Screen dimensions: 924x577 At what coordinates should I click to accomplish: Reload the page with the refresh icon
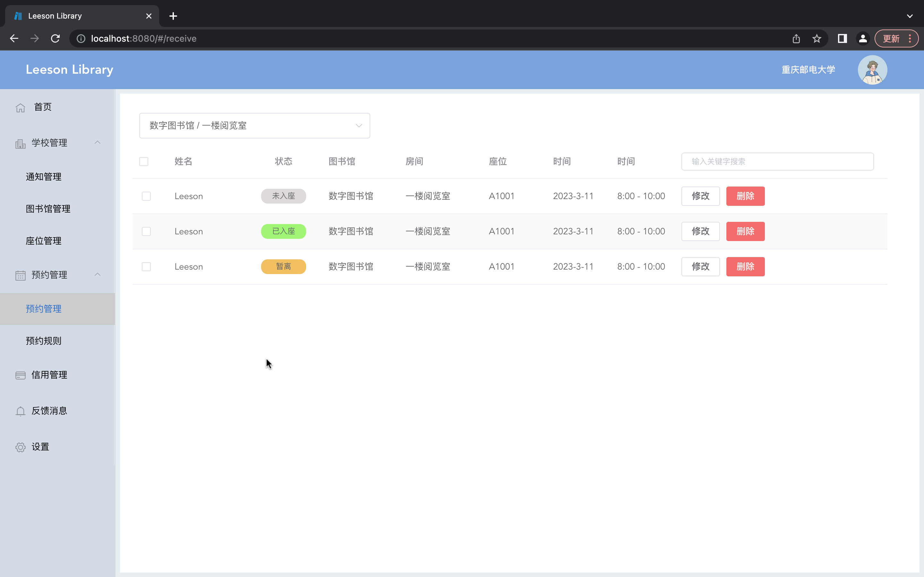click(x=55, y=38)
